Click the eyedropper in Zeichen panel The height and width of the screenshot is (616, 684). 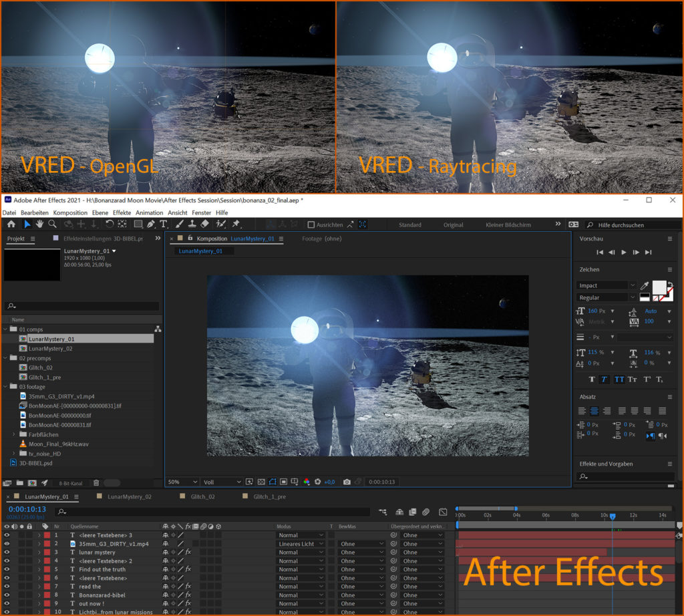coord(645,286)
